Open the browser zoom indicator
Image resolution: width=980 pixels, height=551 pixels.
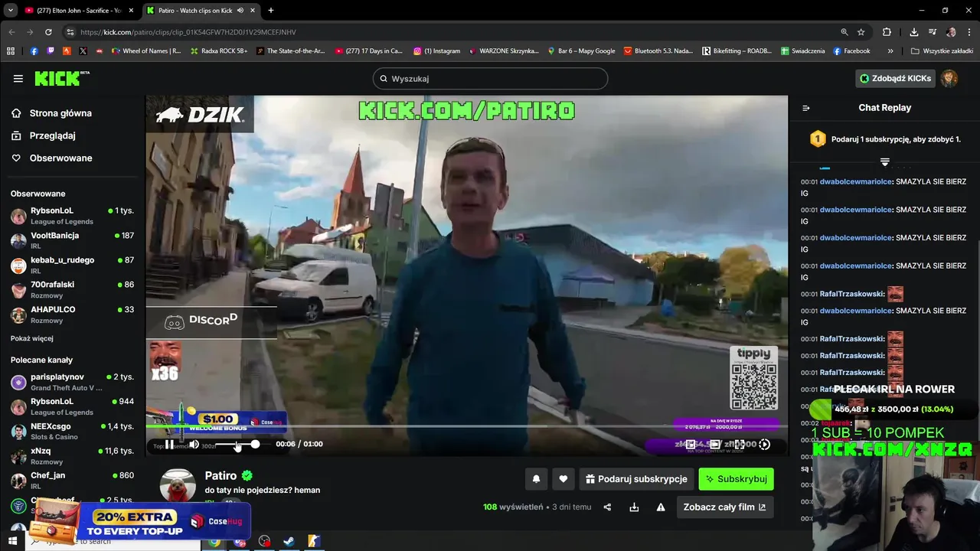pos(844,32)
